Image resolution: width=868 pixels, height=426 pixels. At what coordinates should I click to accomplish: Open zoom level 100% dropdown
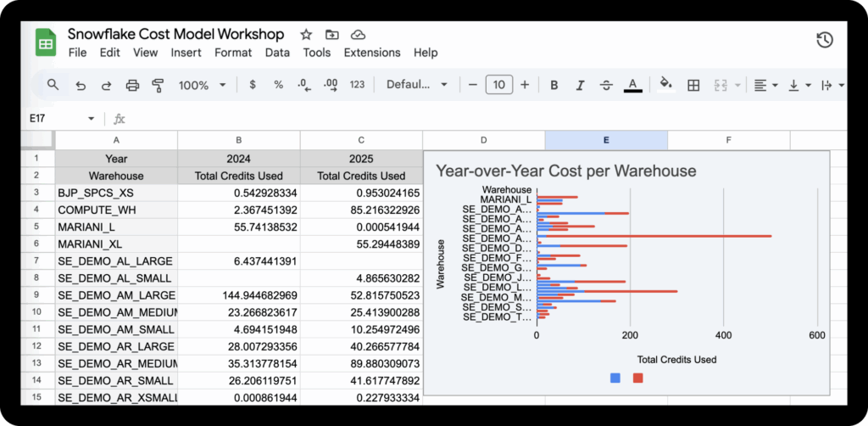[x=202, y=86]
